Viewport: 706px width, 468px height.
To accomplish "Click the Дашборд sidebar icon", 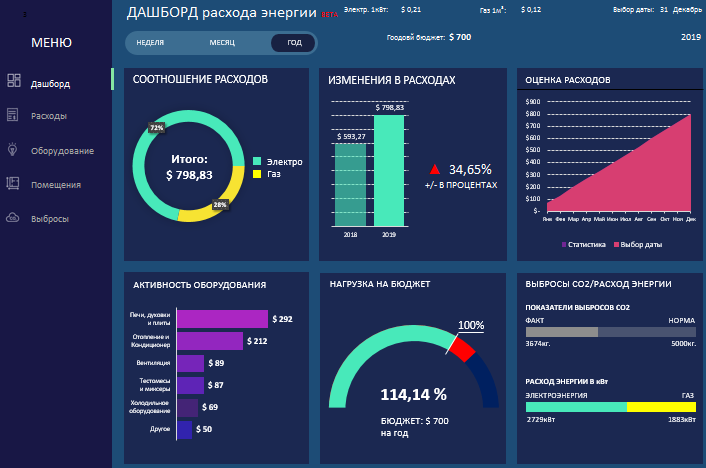I will pyautogui.click(x=13, y=81).
